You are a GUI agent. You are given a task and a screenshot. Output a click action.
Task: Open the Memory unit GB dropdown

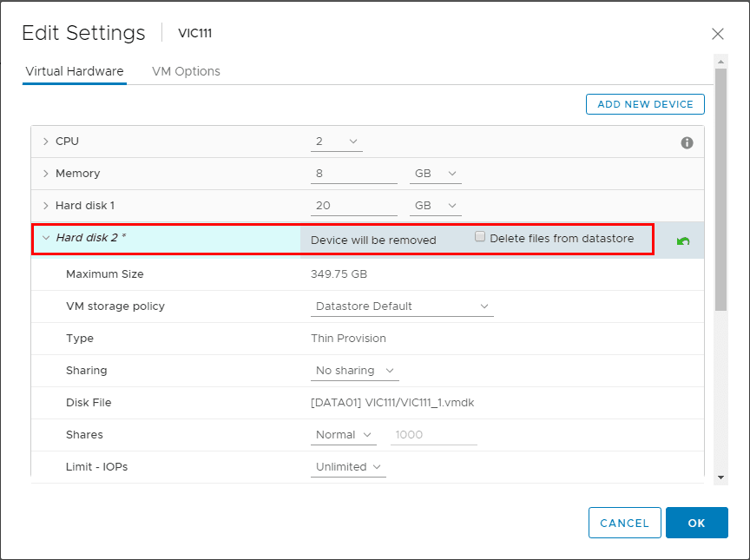click(435, 174)
